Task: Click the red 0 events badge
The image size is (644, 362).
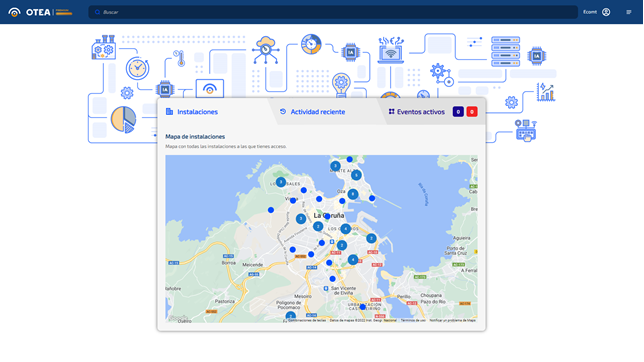Action: click(472, 112)
